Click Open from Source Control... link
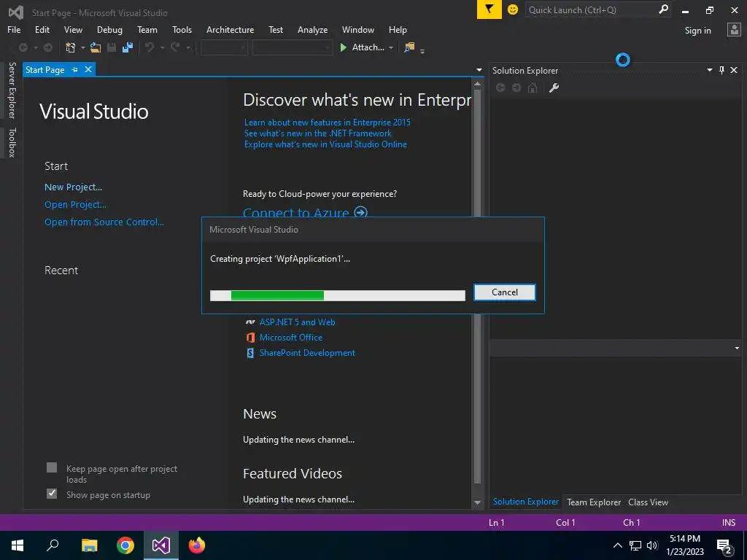The height and width of the screenshot is (560, 747). click(104, 222)
